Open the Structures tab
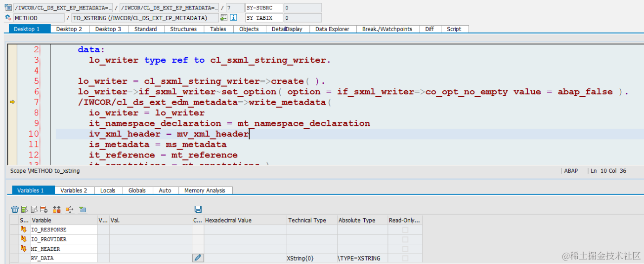Screen dimensions: 644x264 click(183, 29)
